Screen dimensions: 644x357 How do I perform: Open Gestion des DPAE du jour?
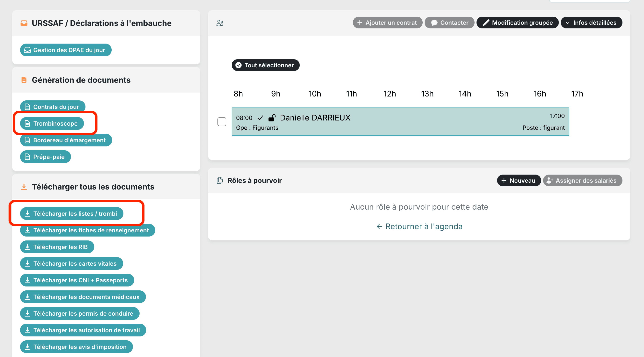pyautogui.click(x=66, y=50)
